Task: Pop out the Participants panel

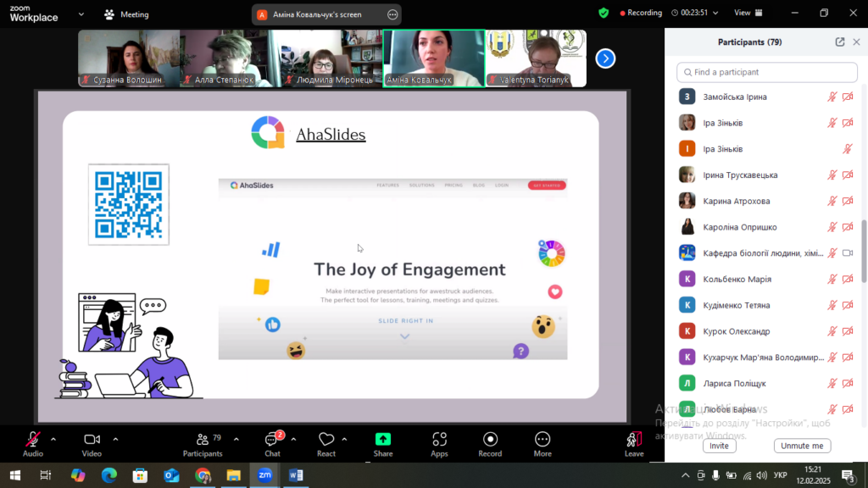Action: click(x=840, y=42)
